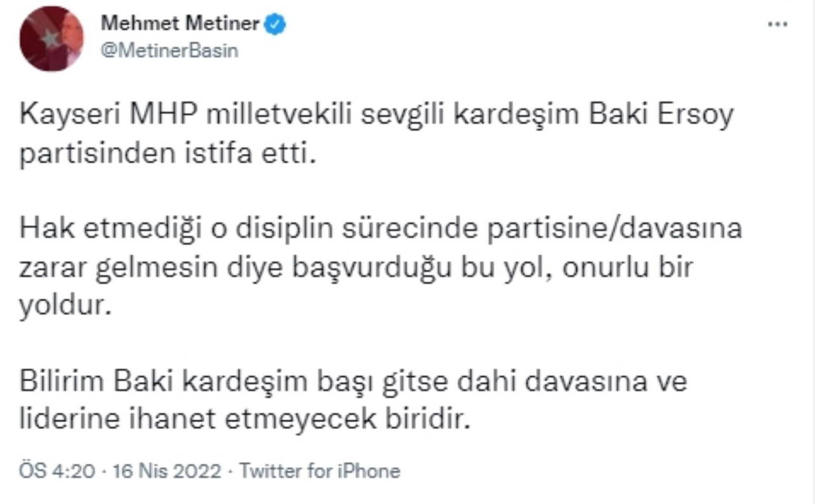Open the Twitter for iPhone source link
Screen dimensions: 815x504
pos(320,472)
